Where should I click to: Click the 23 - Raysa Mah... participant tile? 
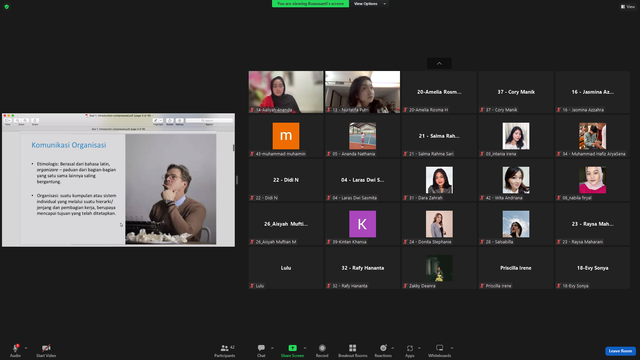[x=593, y=224]
